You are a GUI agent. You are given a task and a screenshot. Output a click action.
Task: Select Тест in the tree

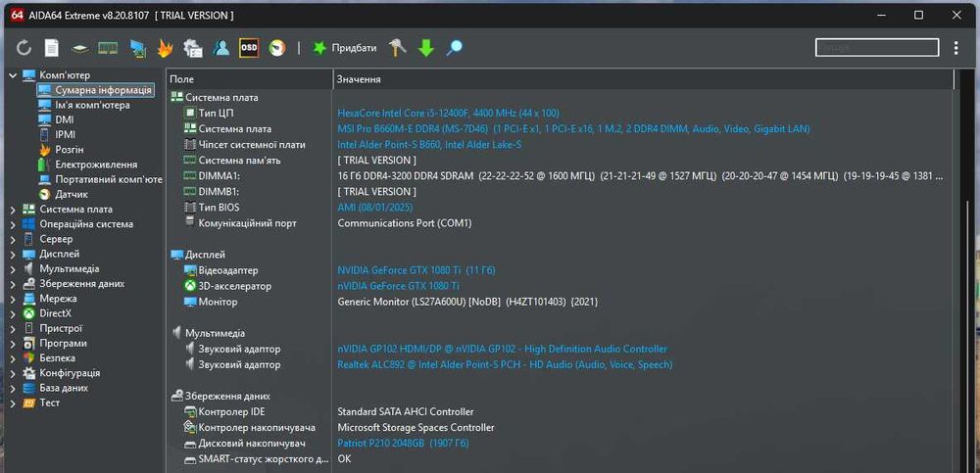tap(49, 403)
